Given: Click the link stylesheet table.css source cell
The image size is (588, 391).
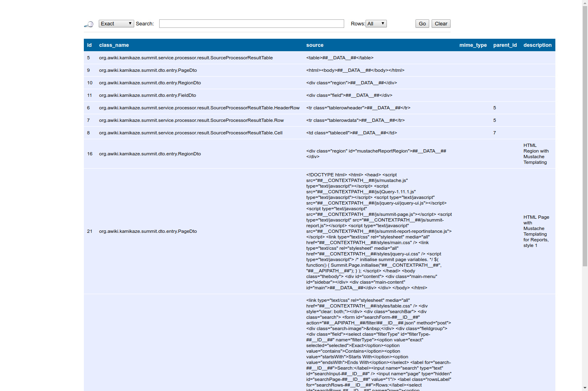Looking at the screenshot, I should point(379,345).
